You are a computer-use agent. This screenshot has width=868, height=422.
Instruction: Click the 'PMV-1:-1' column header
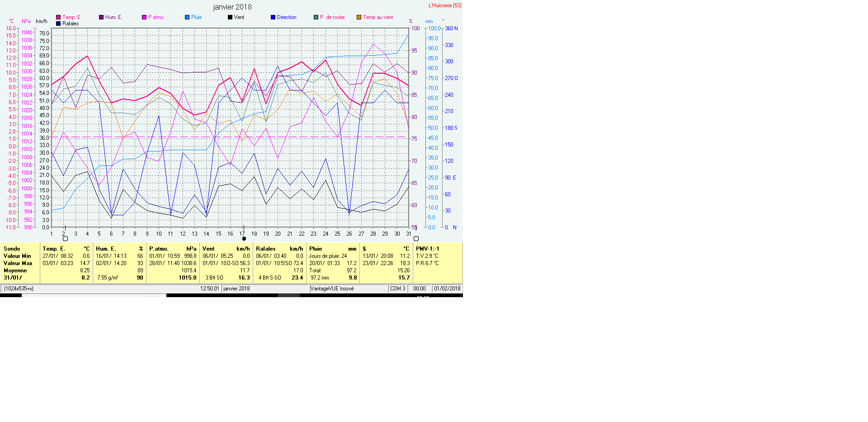point(427,249)
